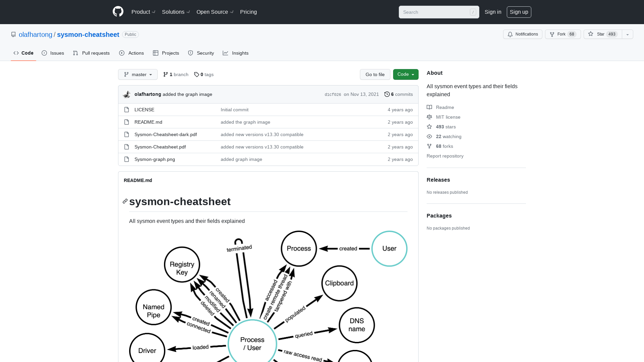Click the git-branch icon inside the master button

point(126,74)
